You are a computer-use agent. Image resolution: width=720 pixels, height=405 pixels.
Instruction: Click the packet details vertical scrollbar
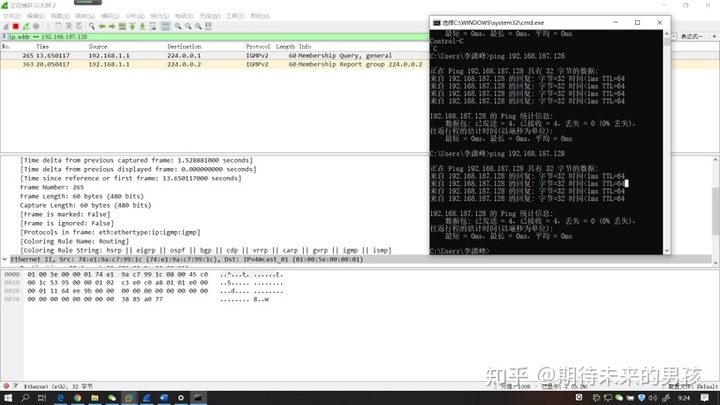[715, 211]
